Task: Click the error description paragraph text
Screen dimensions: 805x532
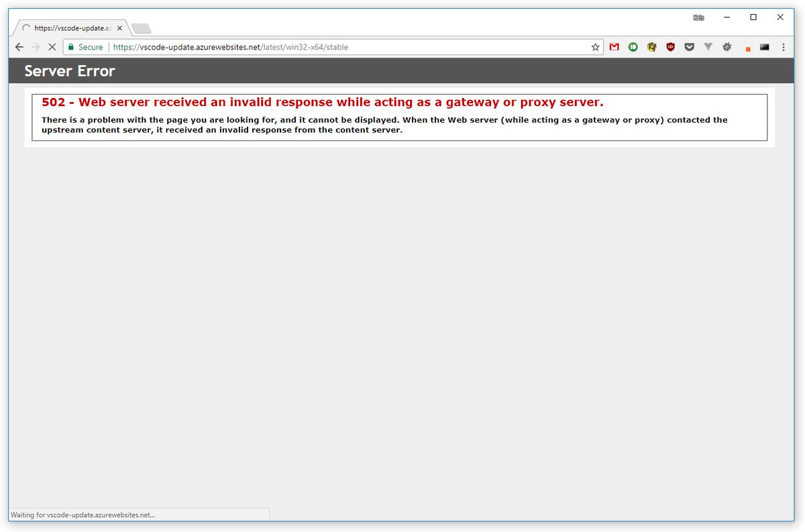Action: coord(384,125)
